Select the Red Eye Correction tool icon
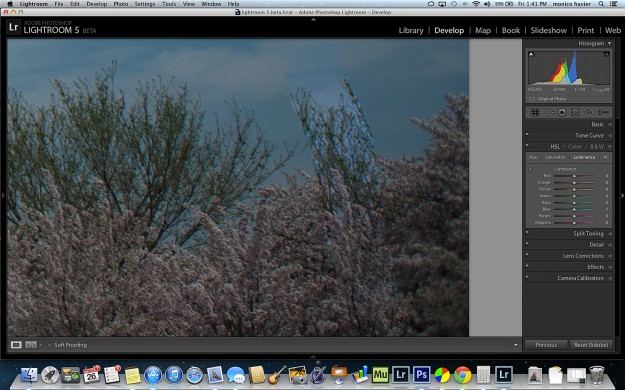This screenshot has width=625, height=390. click(562, 112)
